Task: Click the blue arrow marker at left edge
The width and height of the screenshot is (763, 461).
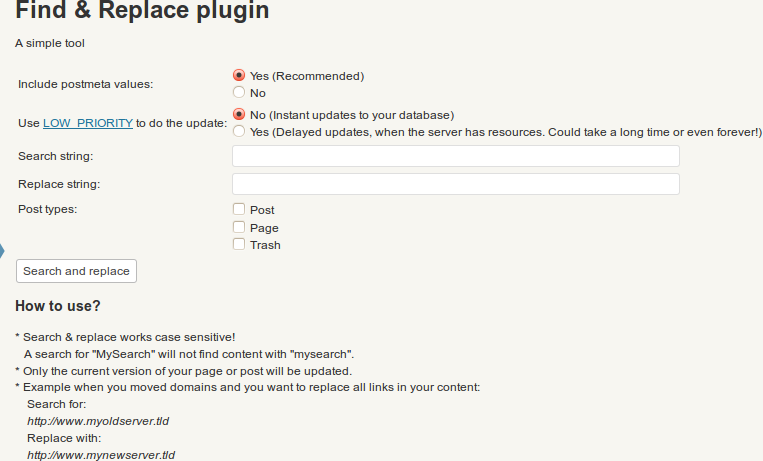Action: tap(2, 251)
